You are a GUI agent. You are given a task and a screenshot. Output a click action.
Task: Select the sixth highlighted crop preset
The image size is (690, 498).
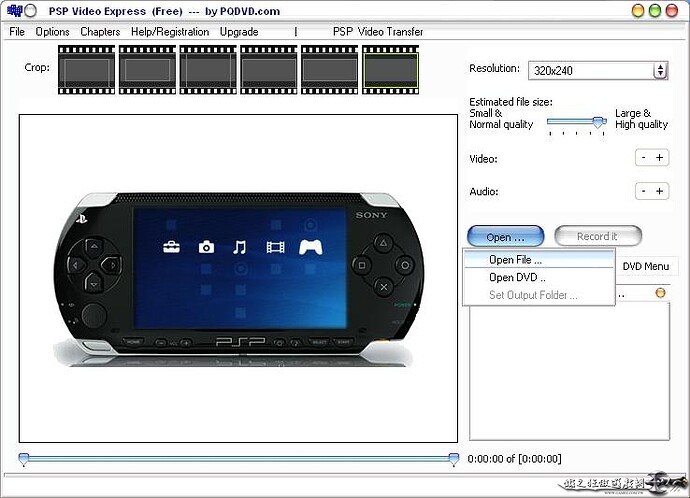click(x=390, y=70)
